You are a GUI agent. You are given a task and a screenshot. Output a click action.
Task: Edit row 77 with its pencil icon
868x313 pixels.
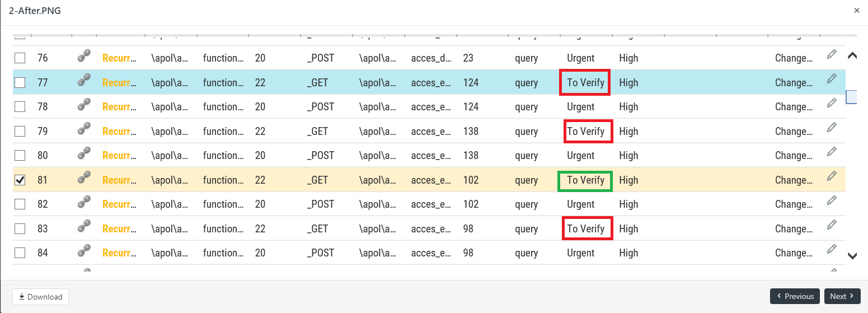tap(832, 78)
